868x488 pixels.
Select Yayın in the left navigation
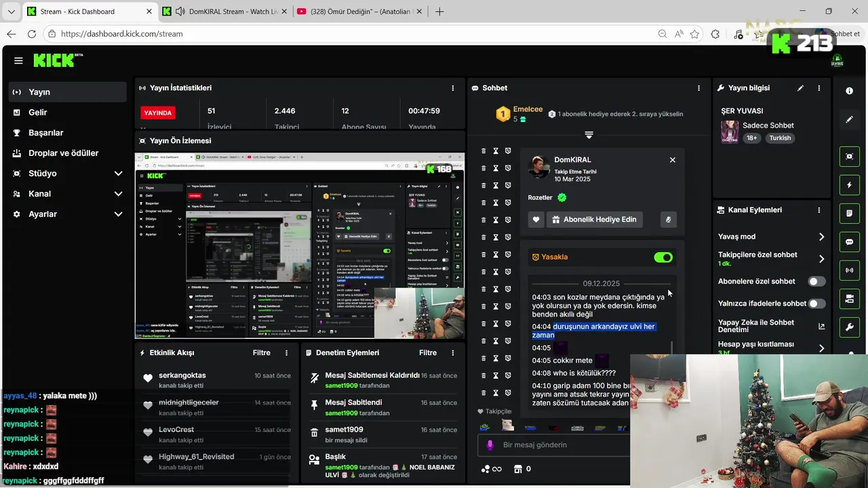pos(67,92)
